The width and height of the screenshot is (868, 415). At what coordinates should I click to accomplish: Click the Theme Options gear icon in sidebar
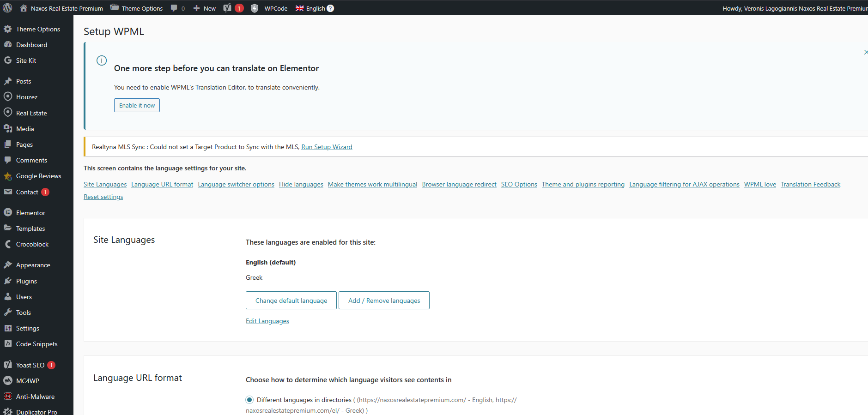click(x=8, y=29)
